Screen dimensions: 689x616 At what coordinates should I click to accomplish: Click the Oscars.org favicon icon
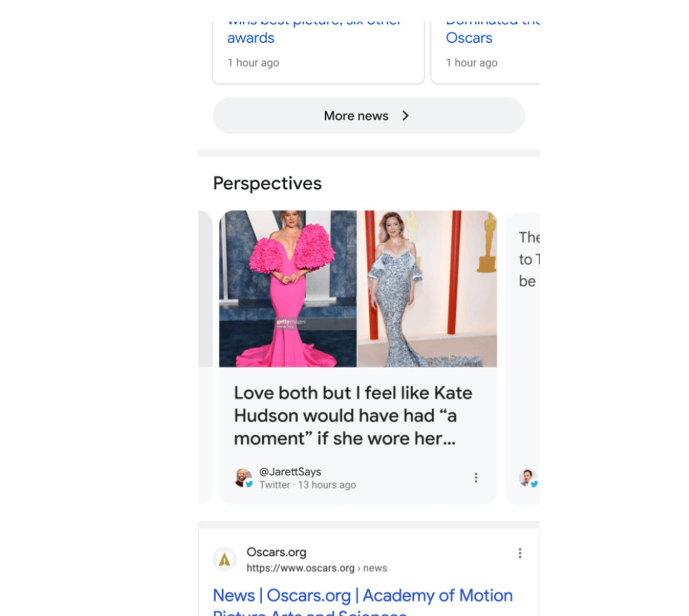pyautogui.click(x=225, y=560)
